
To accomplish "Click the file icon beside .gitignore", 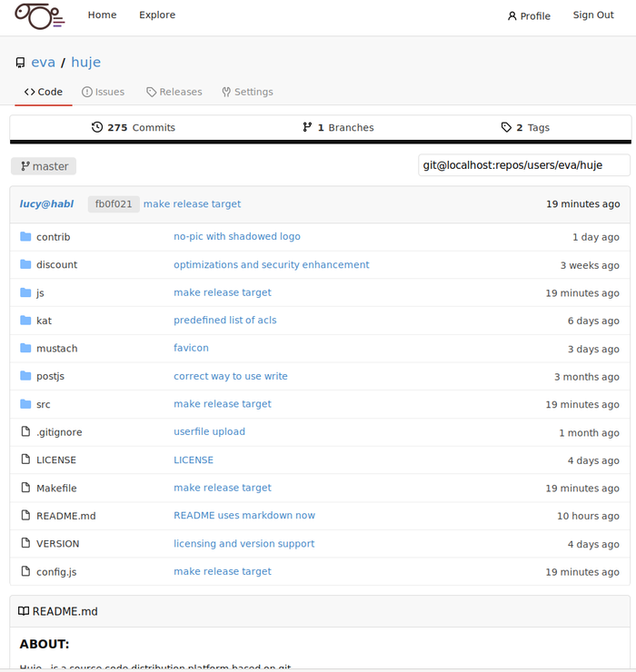I will pos(25,432).
